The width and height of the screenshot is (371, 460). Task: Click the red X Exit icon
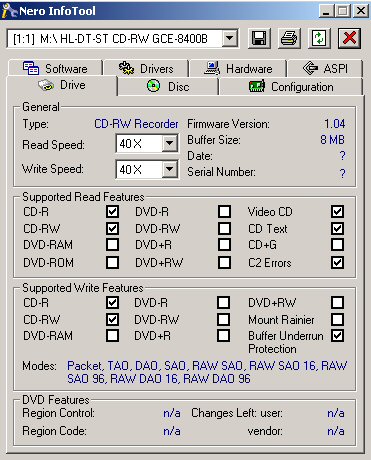349,38
